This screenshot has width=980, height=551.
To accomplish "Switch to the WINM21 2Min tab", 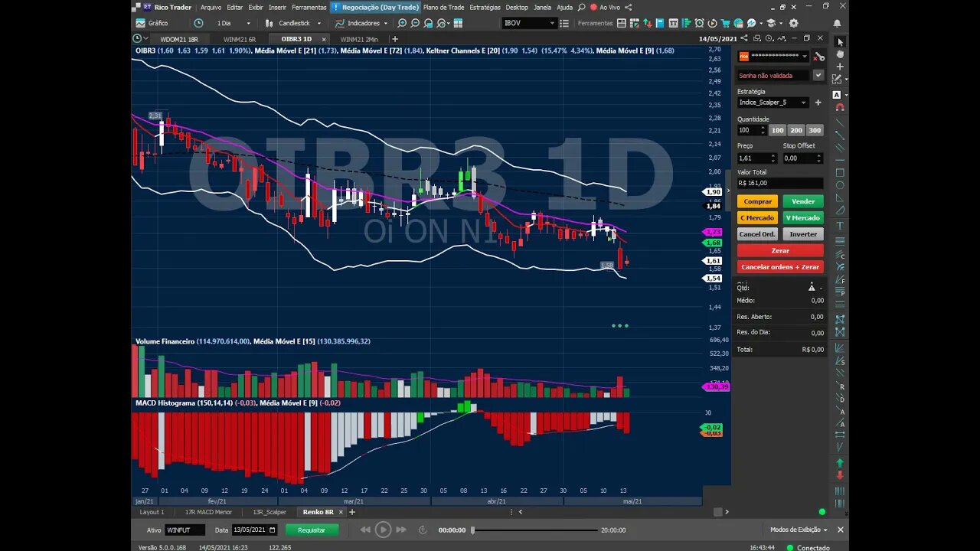I will 359,39.
